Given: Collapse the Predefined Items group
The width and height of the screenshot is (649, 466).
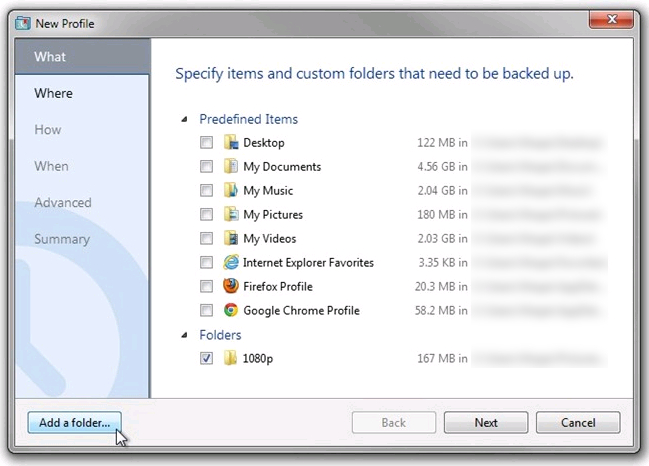Looking at the screenshot, I should 184,119.
